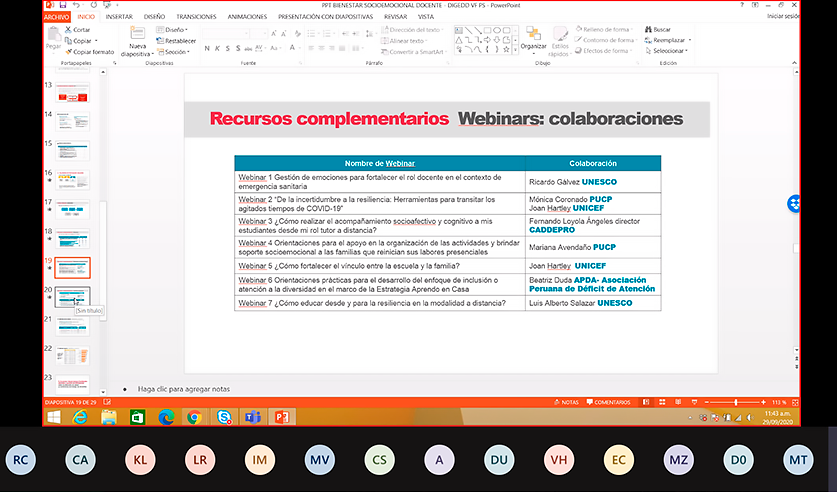This screenshot has width=837, height=492.
Task: Select the straight line shape in gallery
Action: click(468, 30)
